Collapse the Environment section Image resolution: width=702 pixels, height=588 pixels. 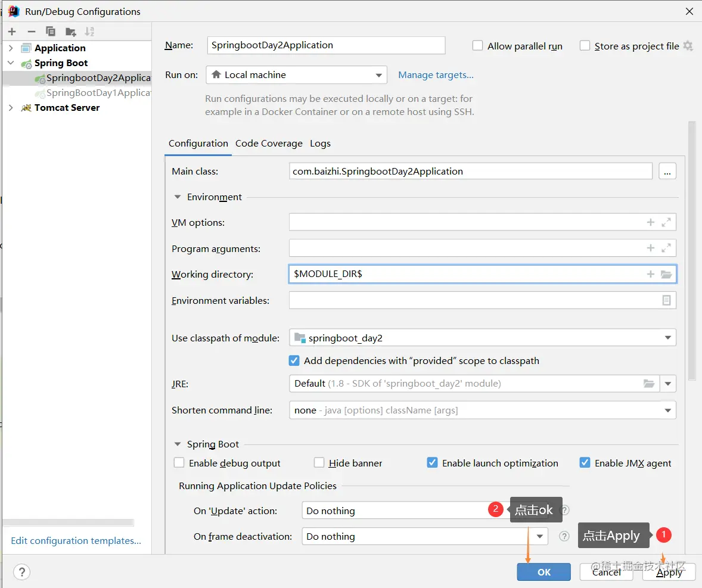[x=178, y=197]
